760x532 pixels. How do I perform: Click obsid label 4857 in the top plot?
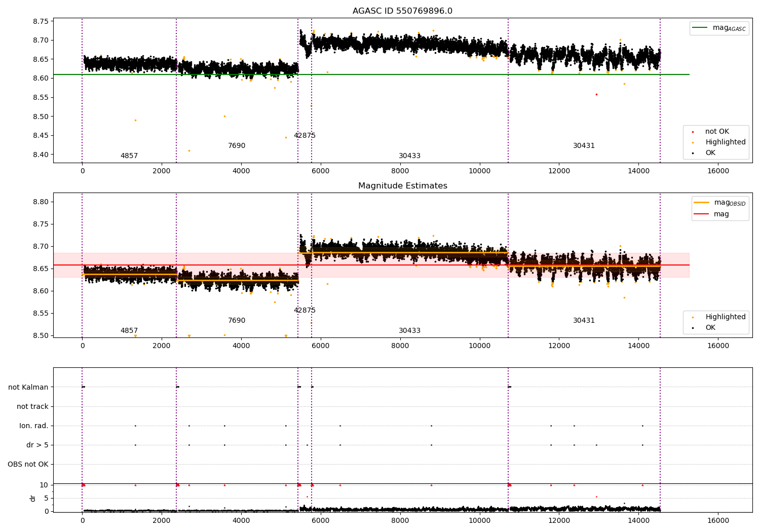129,156
